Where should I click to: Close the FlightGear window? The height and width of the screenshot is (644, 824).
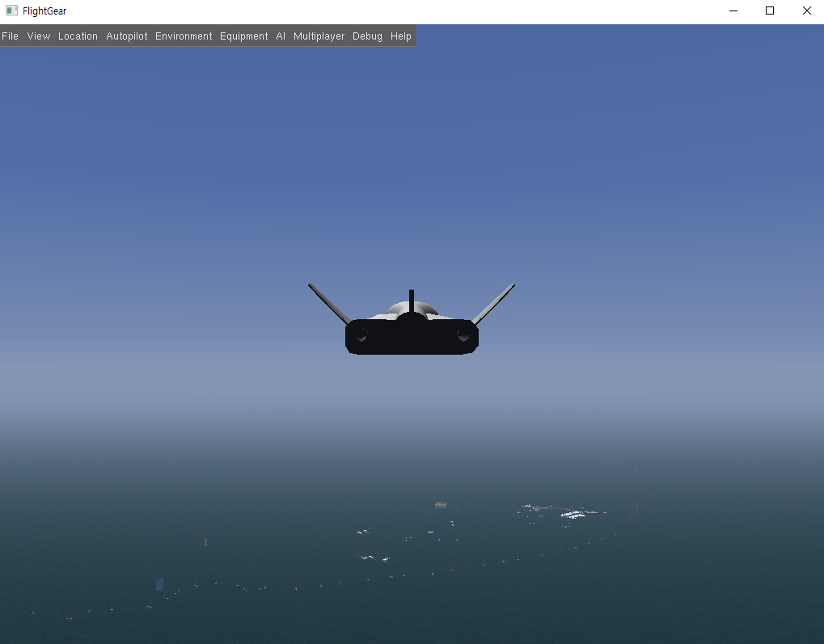(x=807, y=11)
